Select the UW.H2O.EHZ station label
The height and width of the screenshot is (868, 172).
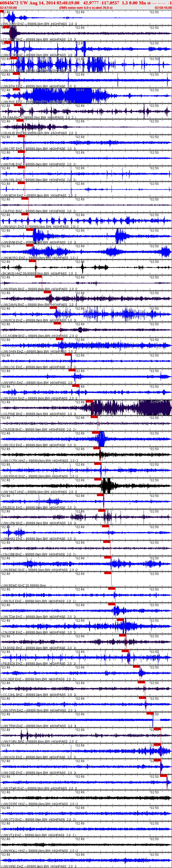coord(38,757)
